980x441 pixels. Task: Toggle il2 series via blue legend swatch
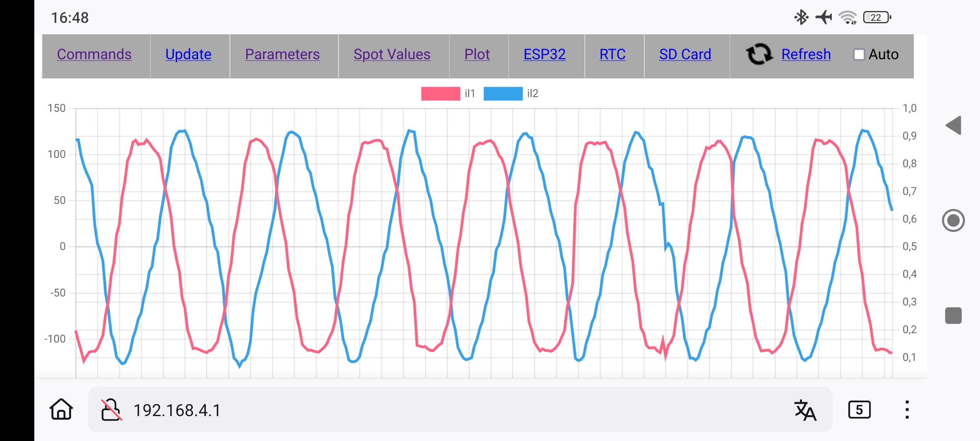(x=503, y=94)
